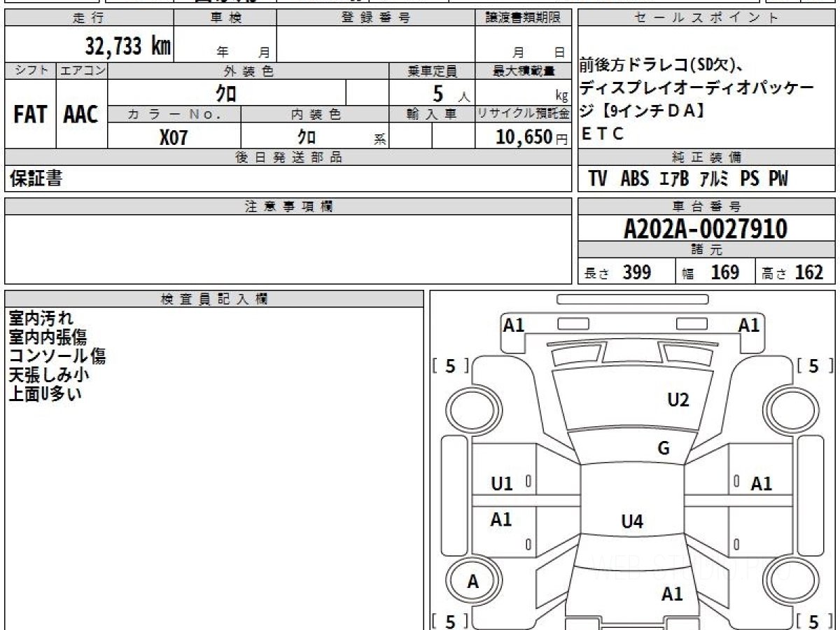
Task: Select the セールスポイント heading
Action: (x=707, y=18)
